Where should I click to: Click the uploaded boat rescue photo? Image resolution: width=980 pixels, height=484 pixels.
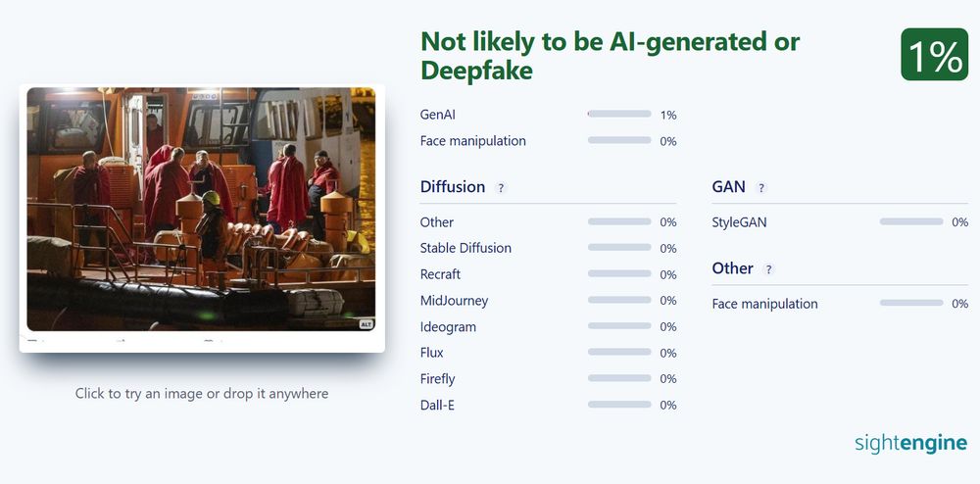point(201,209)
